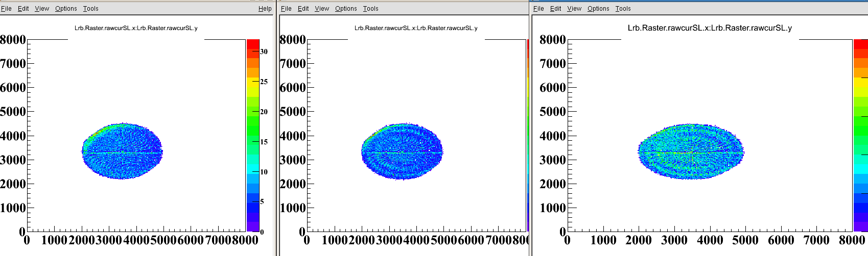The height and width of the screenshot is (256, 868).
Task: Open Options menu in right canvas window
Action: pos(598,9)
